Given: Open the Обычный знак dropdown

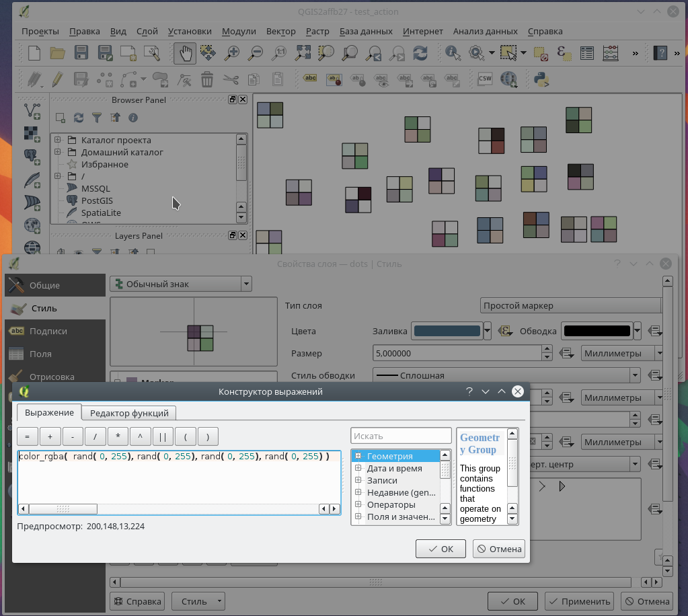Looking at the screenshot, I should 246,284.
